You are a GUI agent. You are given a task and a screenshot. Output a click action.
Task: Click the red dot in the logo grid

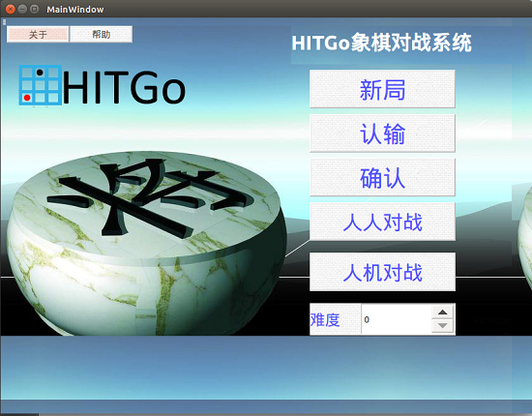click(x=27, y=98)
